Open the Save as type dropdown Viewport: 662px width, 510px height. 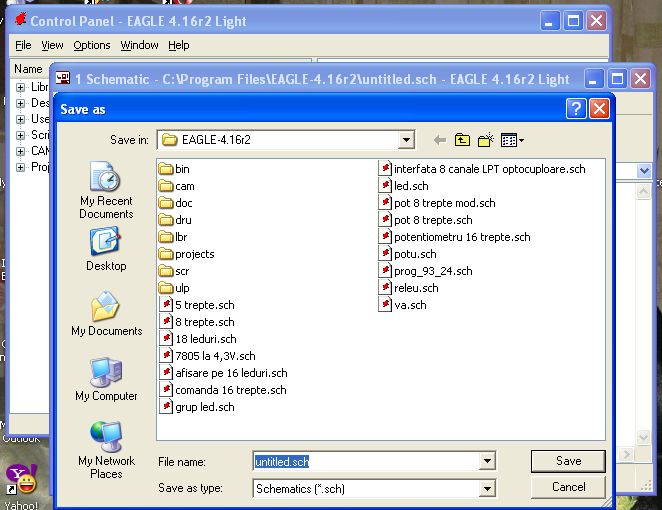(487, 488)
